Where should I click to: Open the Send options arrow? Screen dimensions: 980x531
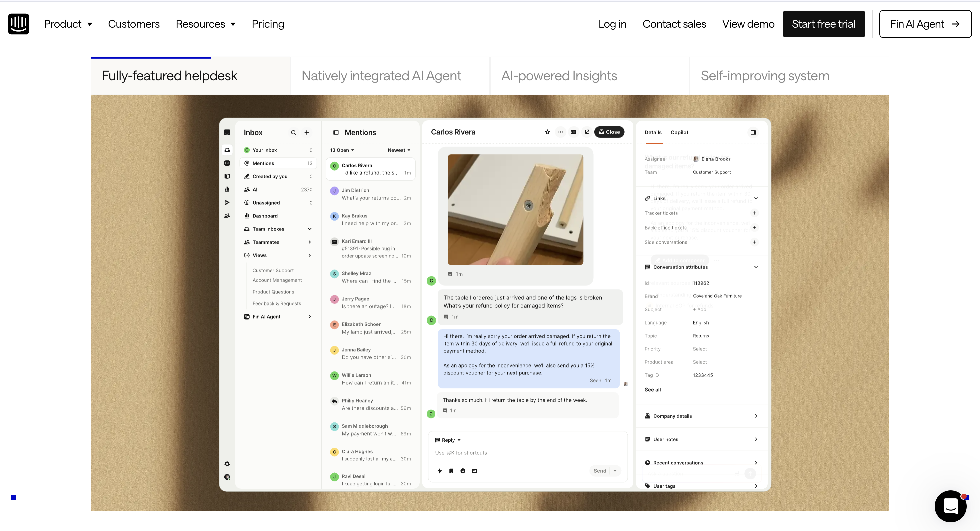click(615, 471)
